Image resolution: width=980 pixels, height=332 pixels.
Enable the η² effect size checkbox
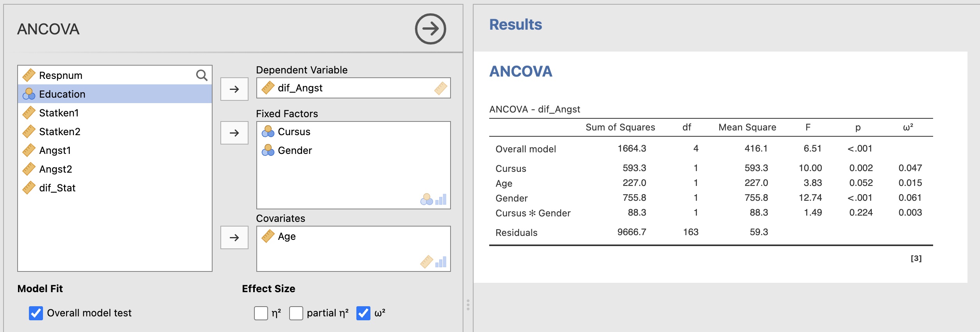[261, 313]
